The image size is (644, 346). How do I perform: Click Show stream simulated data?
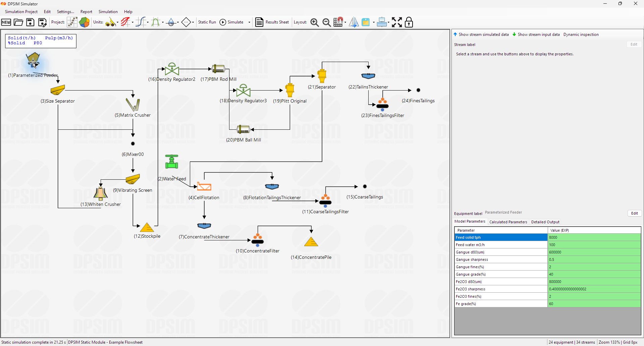tap(481, 35)
